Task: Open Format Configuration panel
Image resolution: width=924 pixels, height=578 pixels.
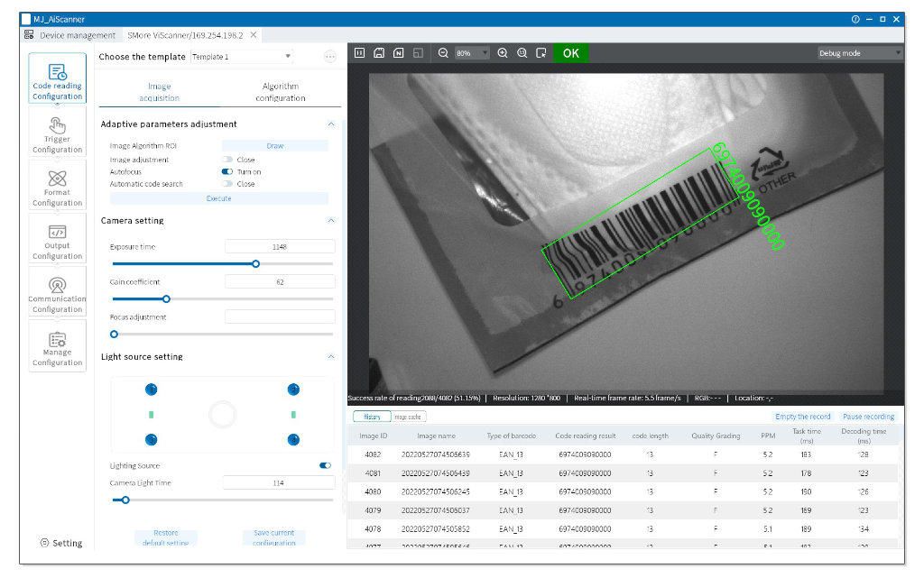Action: click(x=57, y=185)
